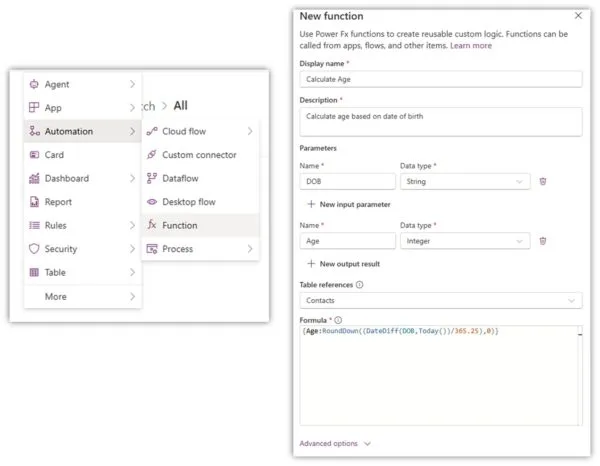Click the Automation flow icon
This screenshot has width=600, height=466.
(34, 131)
